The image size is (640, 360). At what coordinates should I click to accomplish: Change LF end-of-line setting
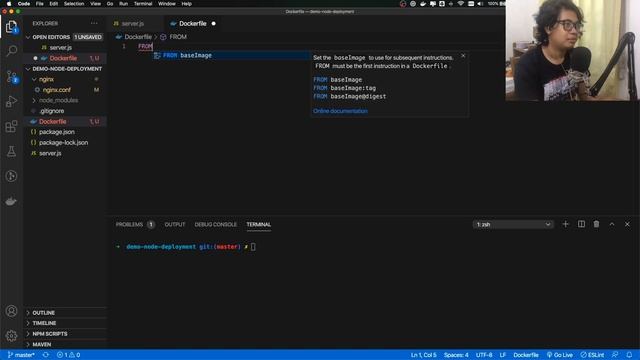(x=503, y=355)
